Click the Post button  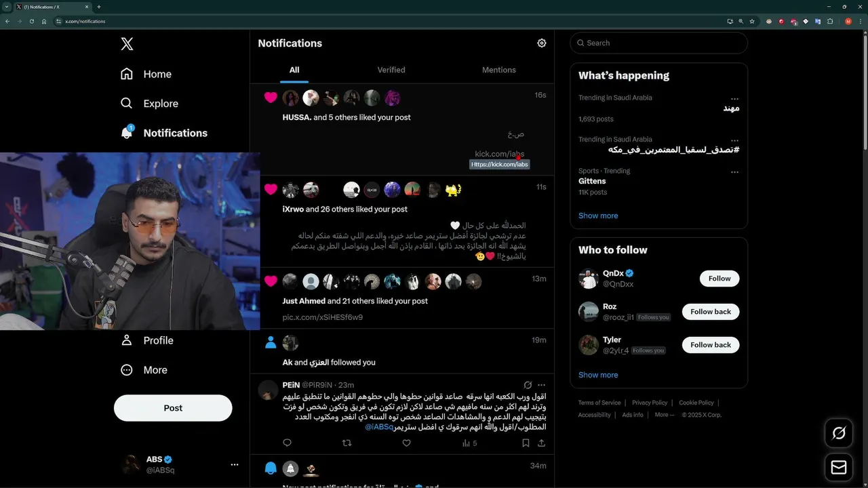pyautogui.click(x=173, y=408)
